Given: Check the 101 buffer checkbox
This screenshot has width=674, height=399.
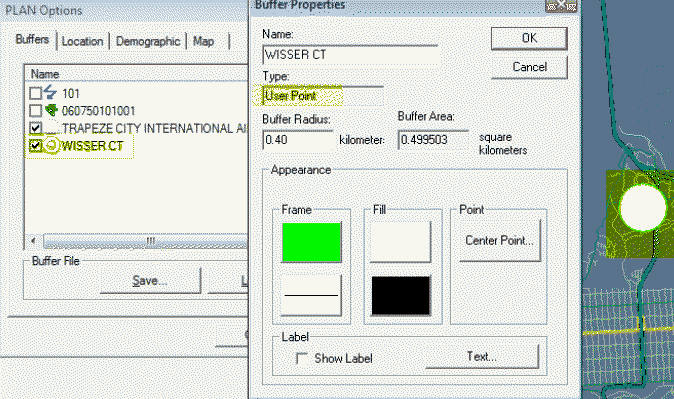Looking at the screenshot, I should point(35,93).
